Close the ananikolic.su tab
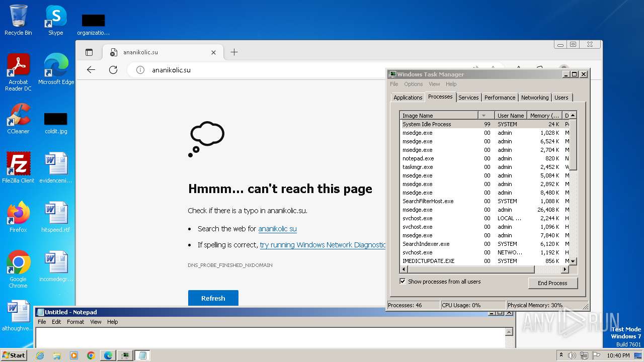The width and height of the screenshot is (644, 362). [213, 52]
